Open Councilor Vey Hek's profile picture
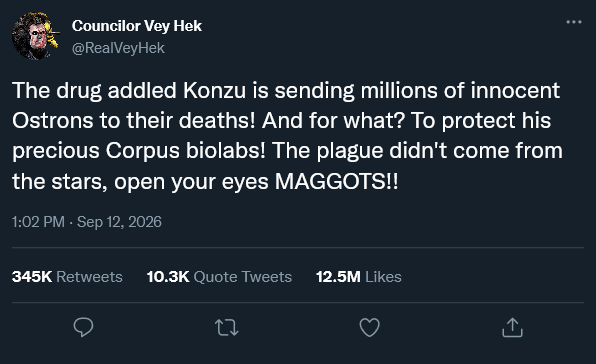The height and width of the screenshot is (364, 596). point(35,36)
